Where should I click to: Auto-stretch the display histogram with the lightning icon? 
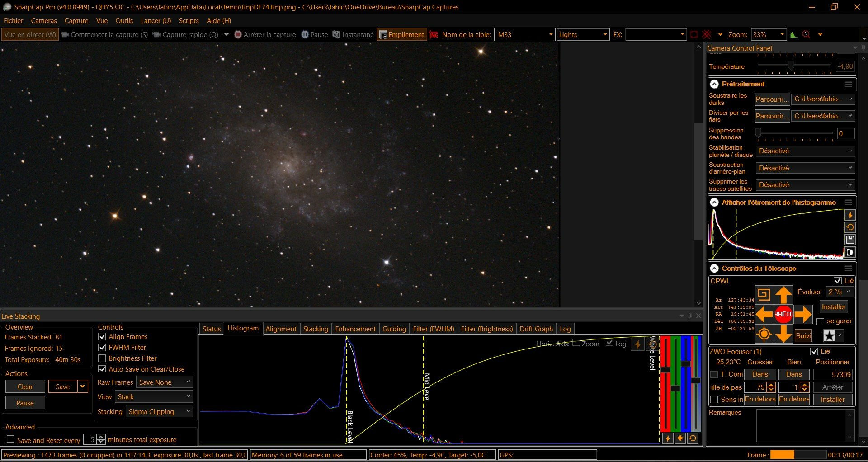click(x=850, y=215)
